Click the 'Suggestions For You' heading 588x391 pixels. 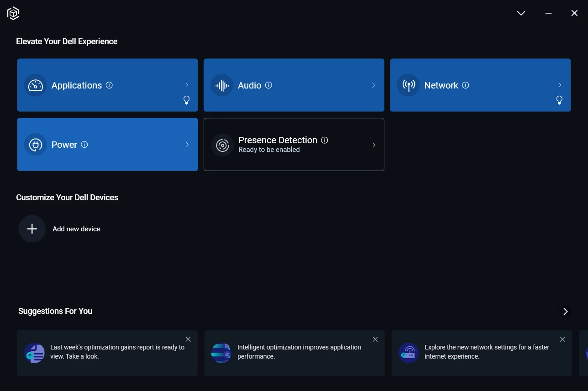[55, 311]
